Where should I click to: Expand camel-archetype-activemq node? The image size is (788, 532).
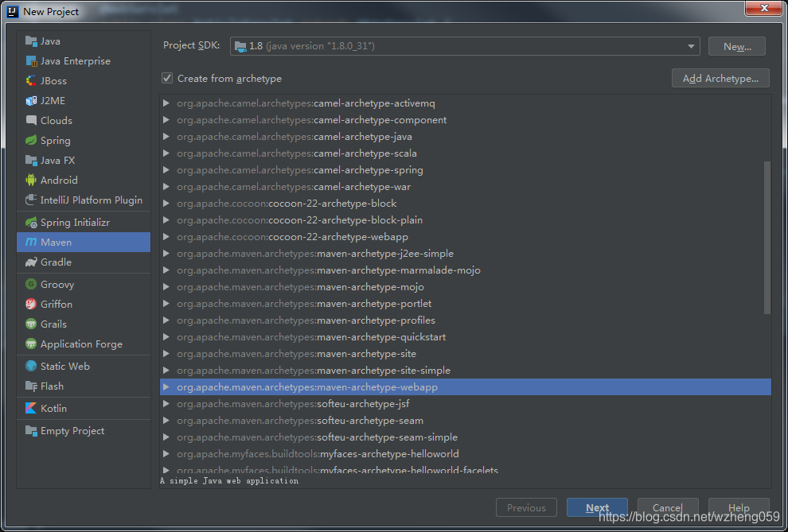pos(166,103)
